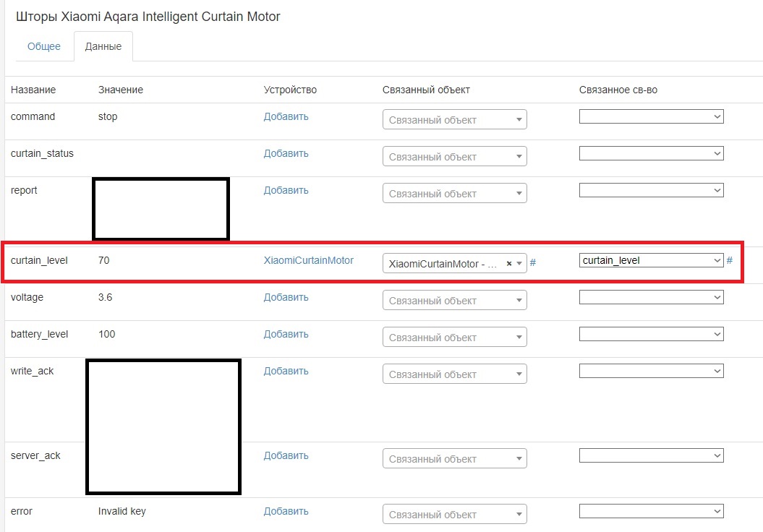Click Добавить link for voltage row
Screen dimensions: 763x532
[286, 297]
